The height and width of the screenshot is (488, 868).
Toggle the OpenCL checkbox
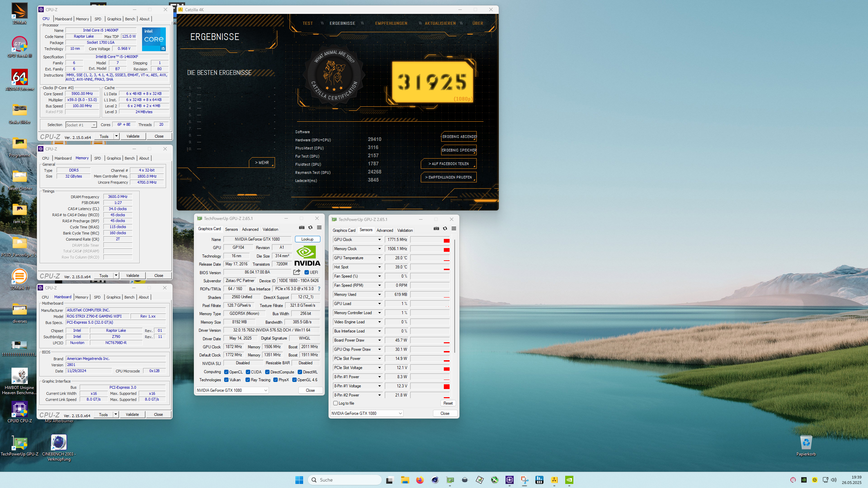click(226, 372)
